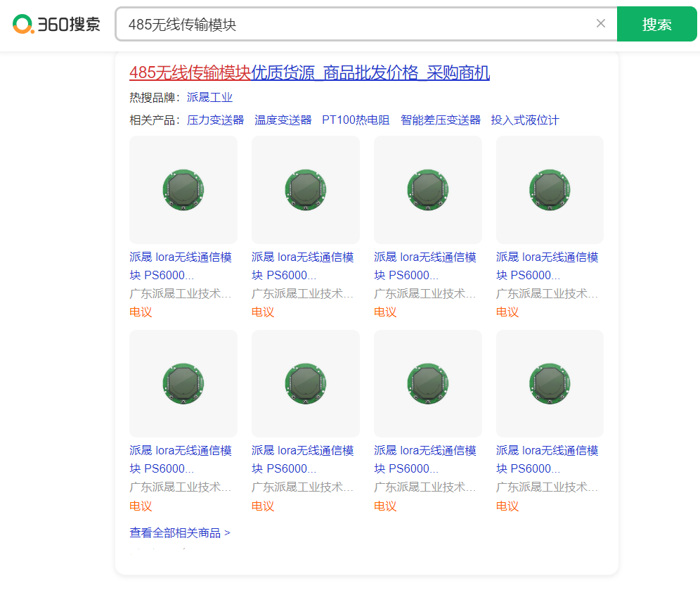Clear the search box with the X icon
This screenshot has width=700, height=595.
600,24
